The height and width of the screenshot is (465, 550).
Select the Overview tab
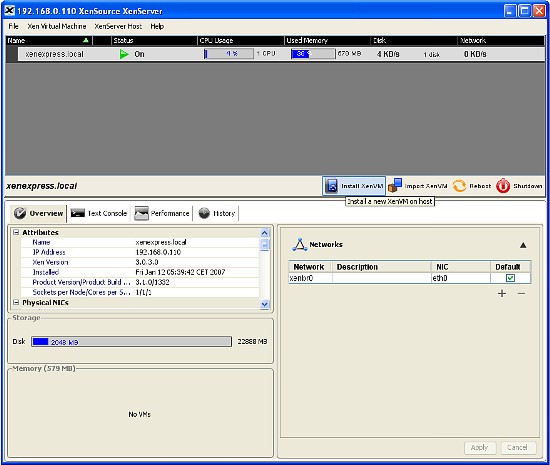coord(38,213)
